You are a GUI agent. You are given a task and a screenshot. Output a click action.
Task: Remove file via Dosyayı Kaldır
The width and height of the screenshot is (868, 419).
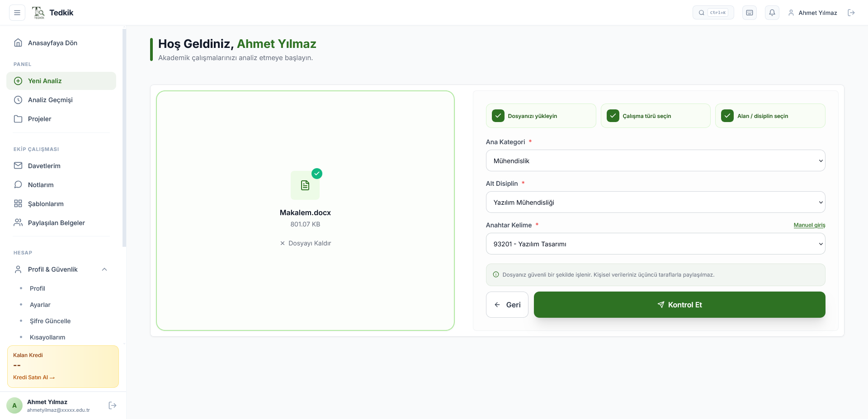[305, 243]
